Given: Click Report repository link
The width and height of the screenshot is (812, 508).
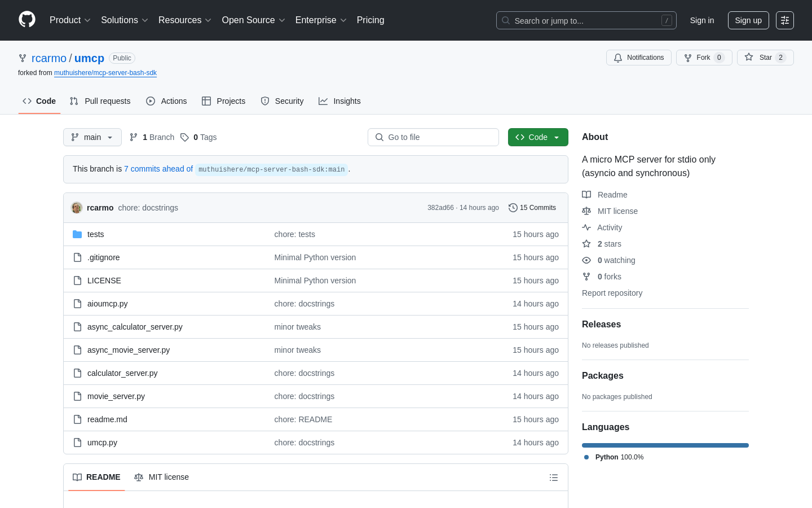Looking at the screenshot, I should click(x=612, y=293).
